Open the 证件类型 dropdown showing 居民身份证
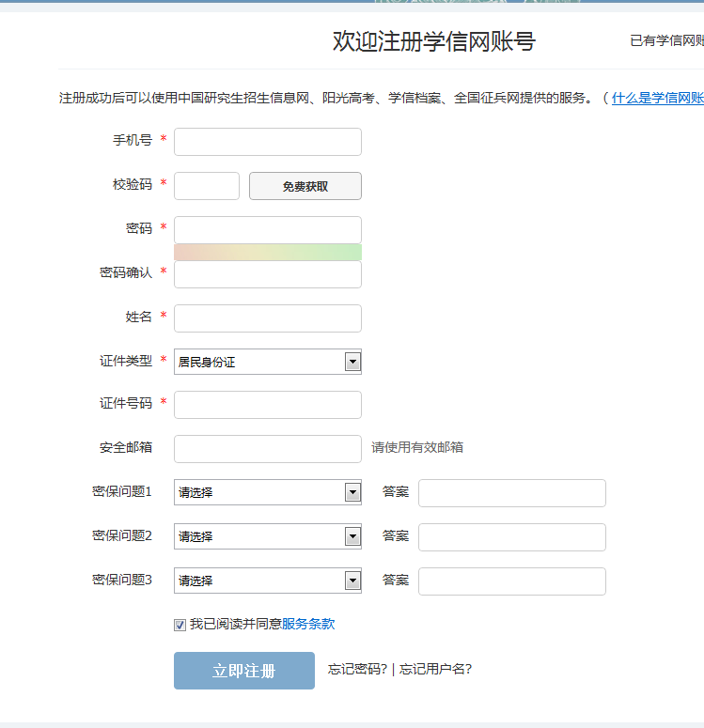The width and height of the screenshot is (704, 728). coord(267,362)
